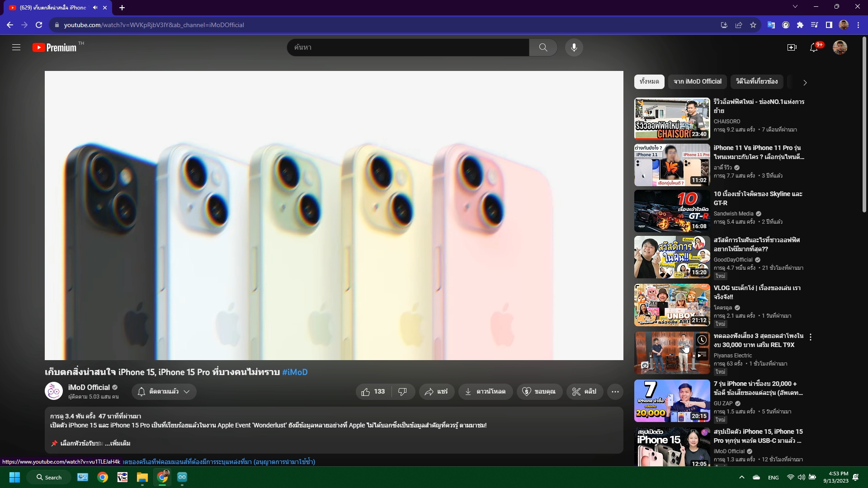The width and height of the screenshot is (868, 488).
Task: Install app icon in address bar
Action: coord(724,25)
